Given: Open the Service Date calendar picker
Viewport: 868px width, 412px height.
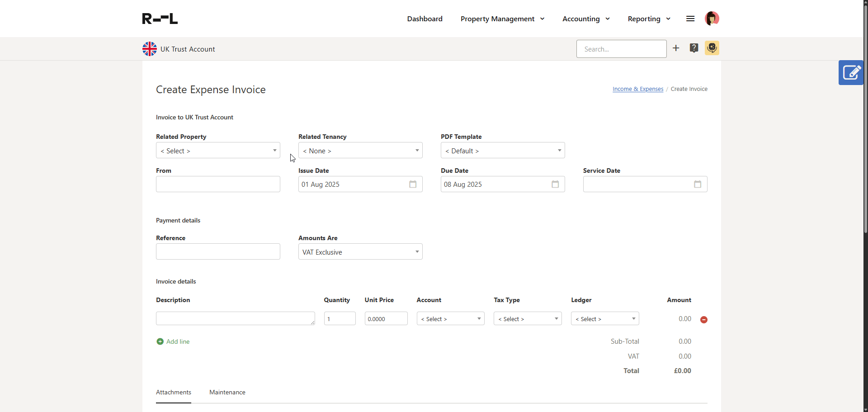Looking at the screenshot, I should pyautogui.click(x=698, y=185).
